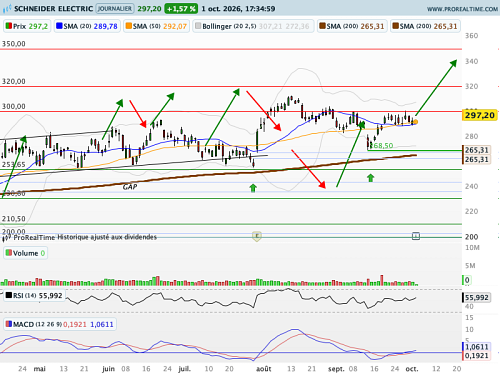Viewport: 500px width, 375px height.
Task: Click the 300,00 level label
Action: point(14,106)
